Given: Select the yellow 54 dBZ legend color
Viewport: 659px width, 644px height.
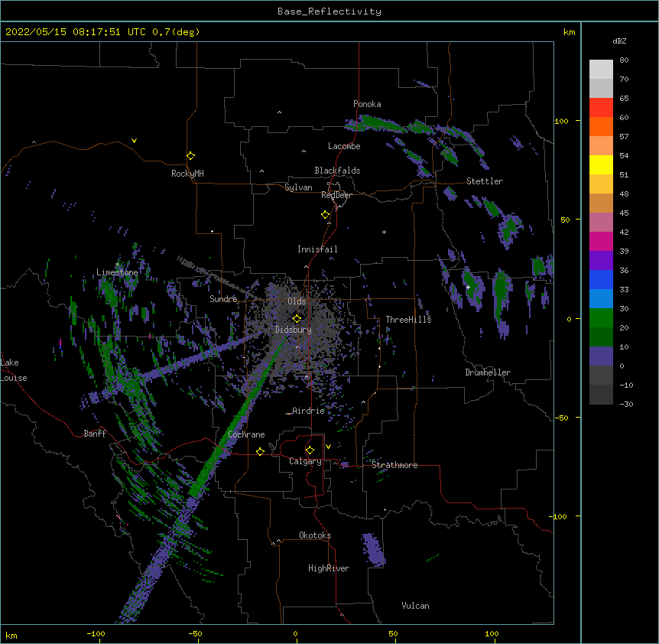Looking at the screenshot, I should pyautogui.click(x=601, y=164).
